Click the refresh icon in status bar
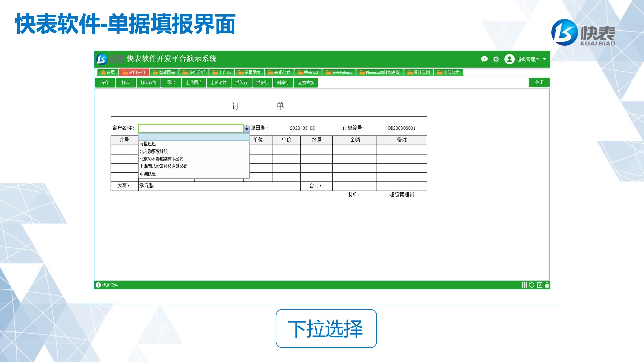 tap(532, 285)
